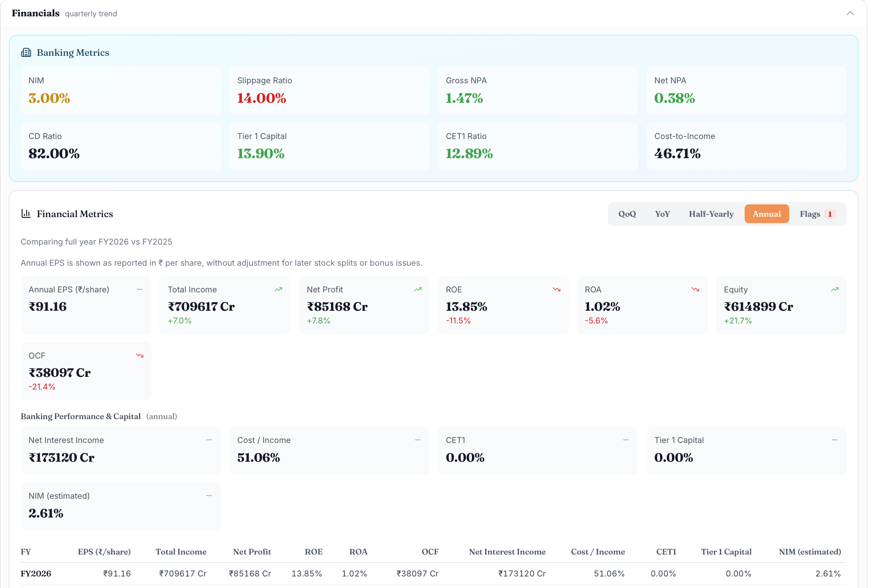Click the OCF change -21.4%
This screenshot has width=869, height=588.
coord(42,387)
